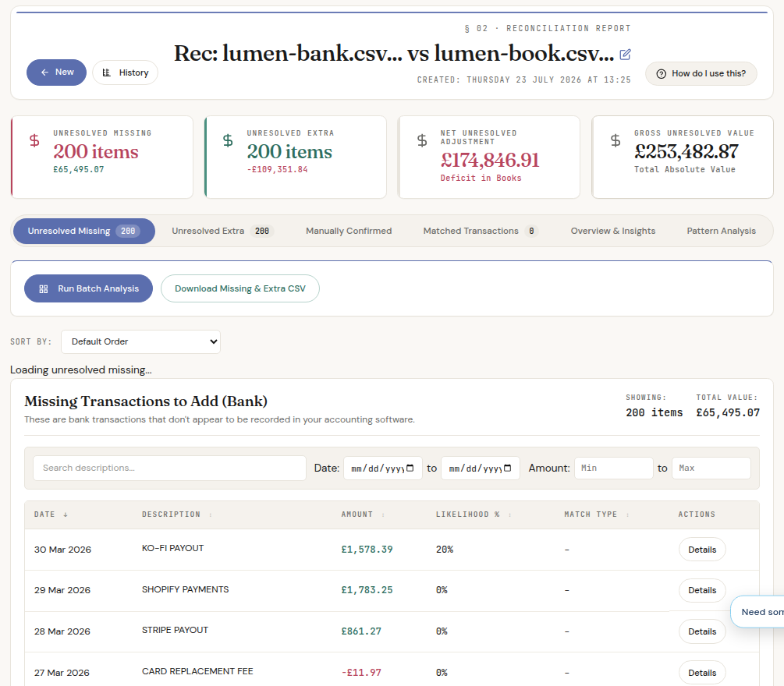The image size is (784, 686).
Task: Click the 28 Mar 2026 date cell
Action: [62, 631]
